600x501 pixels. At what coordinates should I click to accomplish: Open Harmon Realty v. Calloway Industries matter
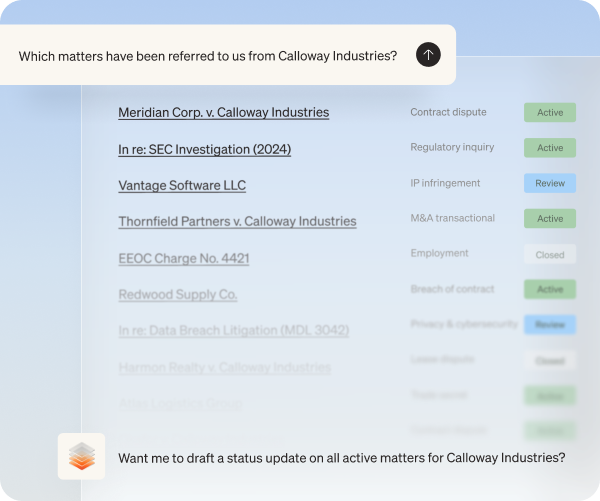point(225,367)
